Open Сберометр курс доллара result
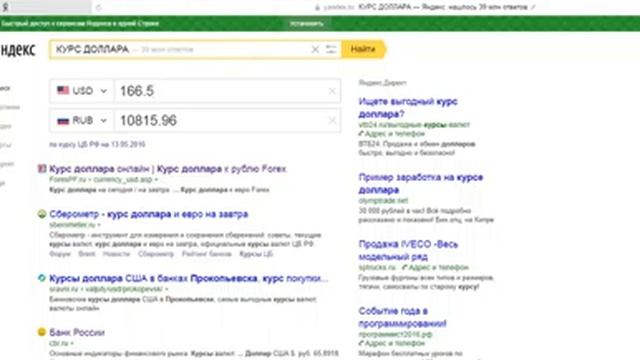The width and height of the screenshot is (640, 360). tap(149, 214)
